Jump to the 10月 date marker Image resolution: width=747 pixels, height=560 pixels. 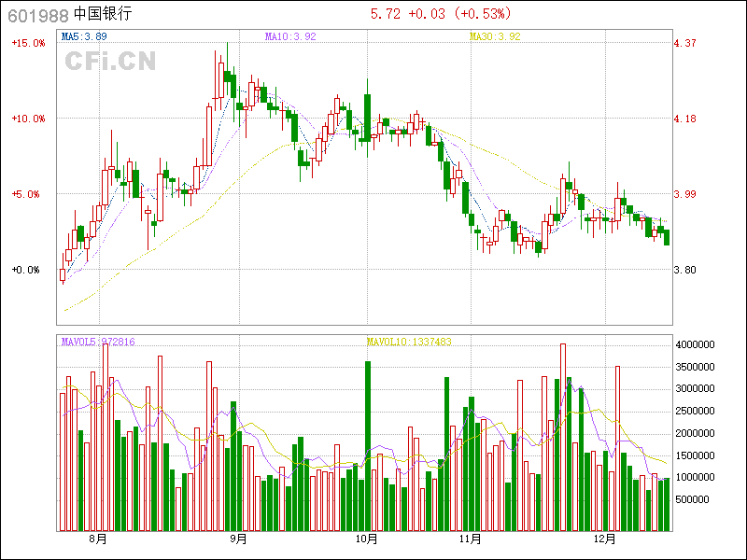tap(367, 539)
